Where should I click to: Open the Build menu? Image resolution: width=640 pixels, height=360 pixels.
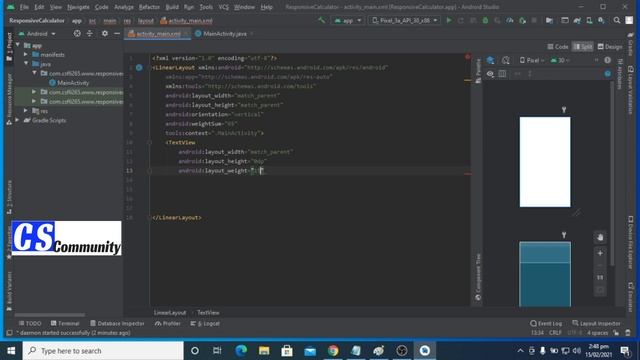(x=172, y=7)
